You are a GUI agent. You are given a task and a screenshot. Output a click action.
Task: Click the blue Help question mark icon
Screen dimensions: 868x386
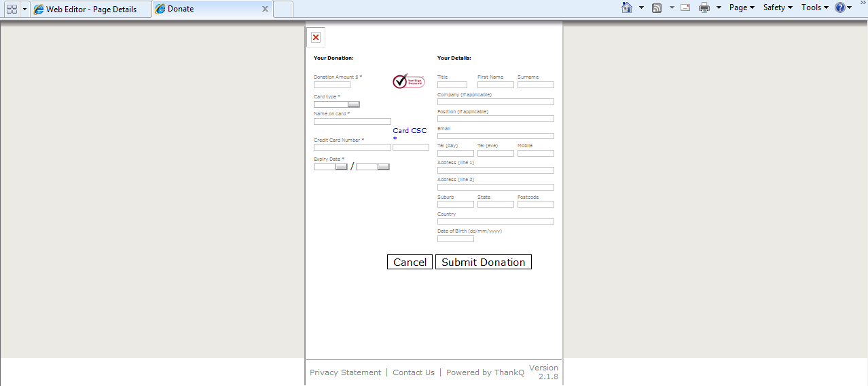pos(840,8)
